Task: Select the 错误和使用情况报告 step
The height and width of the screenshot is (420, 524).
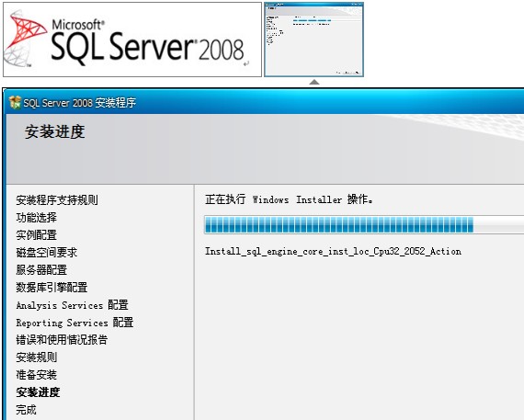Action: pos(62,340)
